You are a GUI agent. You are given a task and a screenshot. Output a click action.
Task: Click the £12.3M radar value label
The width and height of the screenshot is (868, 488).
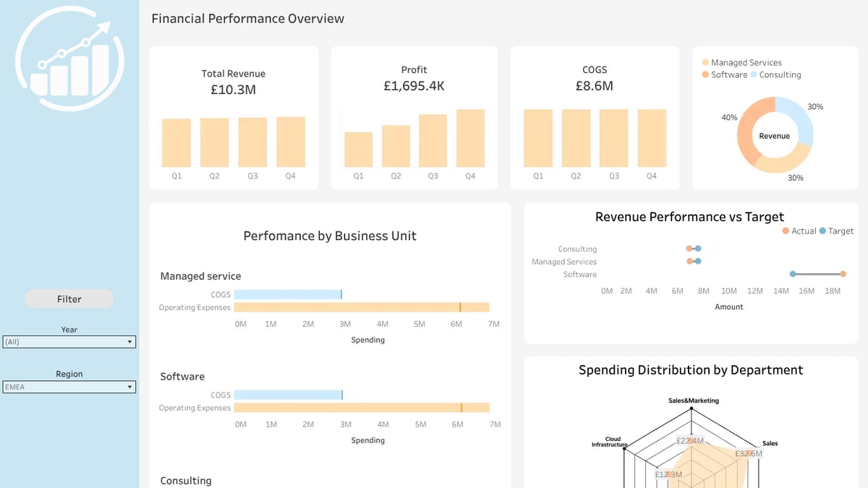668,475
